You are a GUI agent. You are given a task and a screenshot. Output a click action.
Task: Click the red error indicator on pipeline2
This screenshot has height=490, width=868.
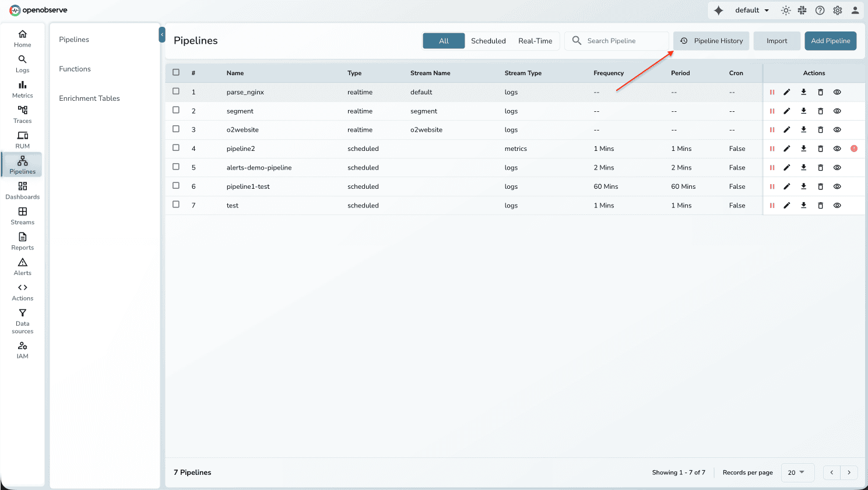pos(854,149)
